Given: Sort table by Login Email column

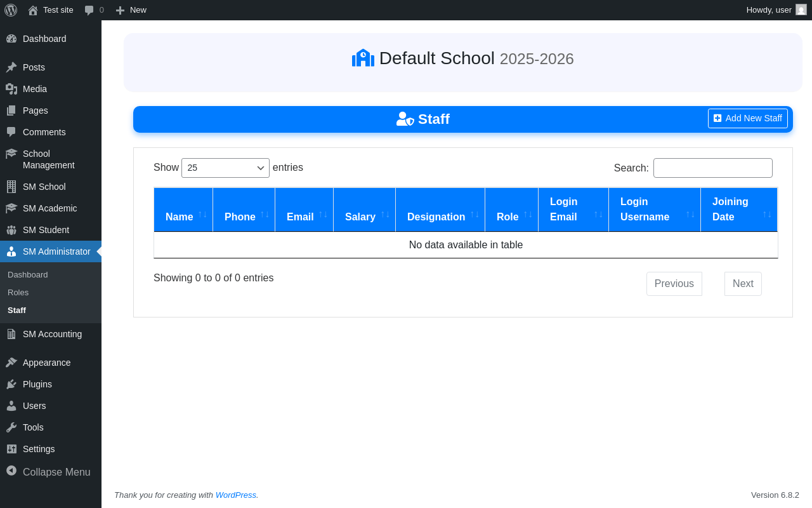Looking at the screenshot, I should [573, 210].
